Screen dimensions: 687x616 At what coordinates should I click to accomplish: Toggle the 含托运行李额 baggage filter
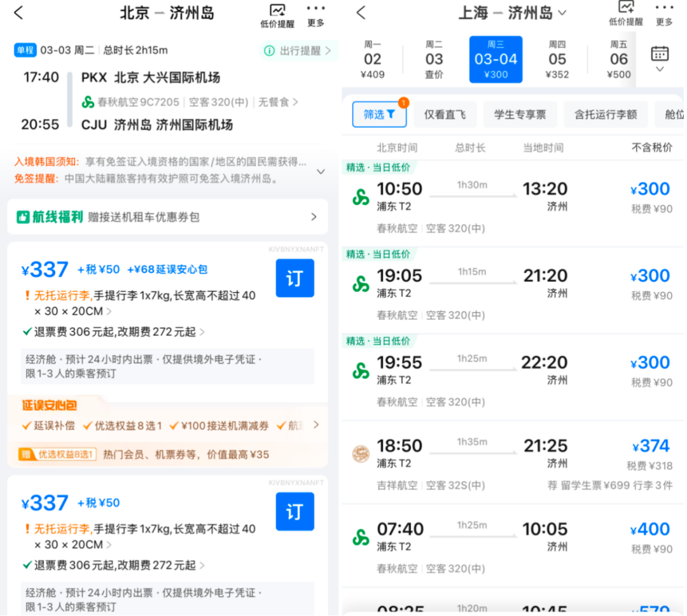pyautogui.click(x=606, y=115)
